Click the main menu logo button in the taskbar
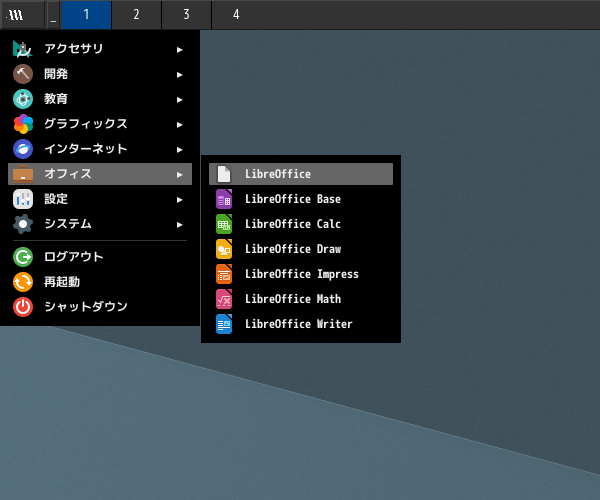 click(22, 15)
